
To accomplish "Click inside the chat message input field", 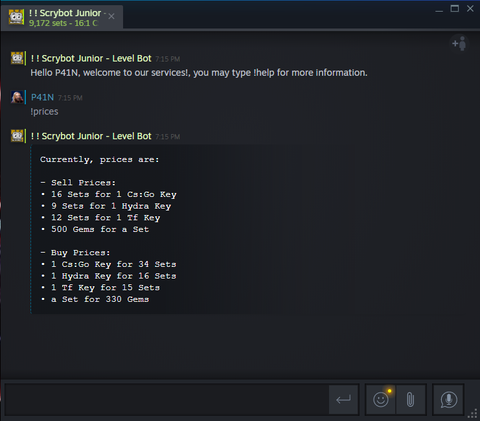I will (167, 399).
